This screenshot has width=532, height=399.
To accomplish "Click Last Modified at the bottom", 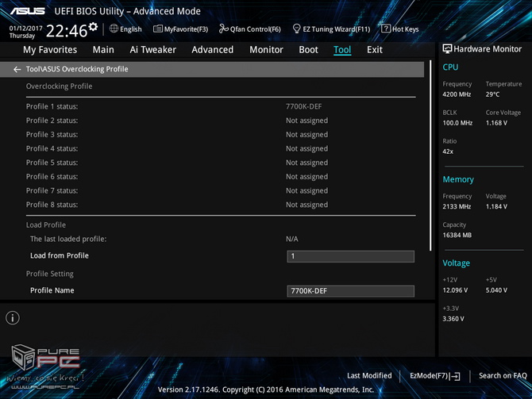I will (x=369, y=376).
